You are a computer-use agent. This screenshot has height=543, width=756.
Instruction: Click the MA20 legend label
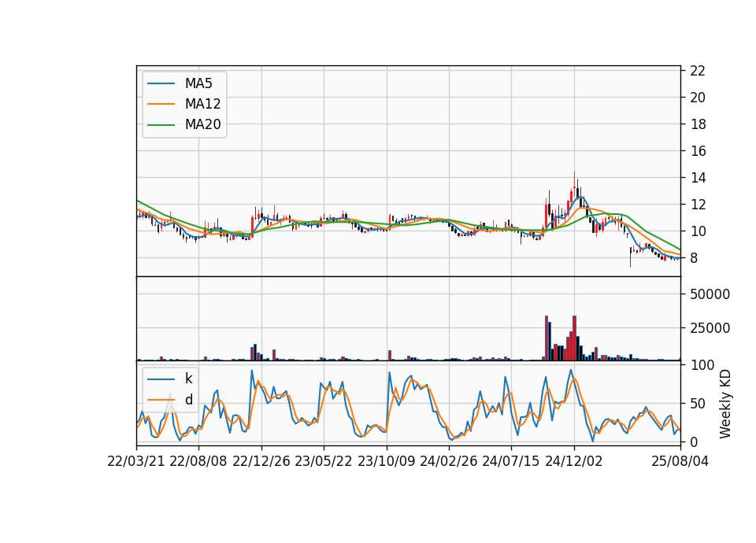coord(202,124)
